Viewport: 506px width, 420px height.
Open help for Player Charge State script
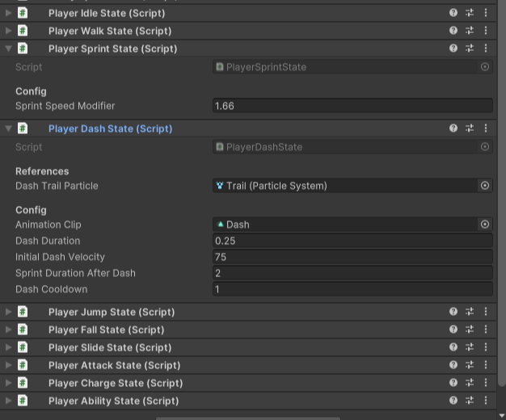[x=453, y=382]
